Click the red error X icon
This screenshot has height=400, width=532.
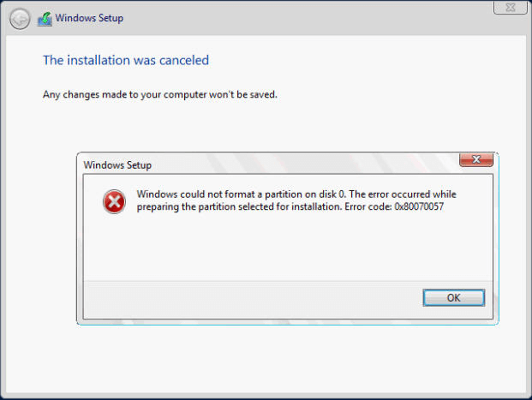click(x=113, y=202)
